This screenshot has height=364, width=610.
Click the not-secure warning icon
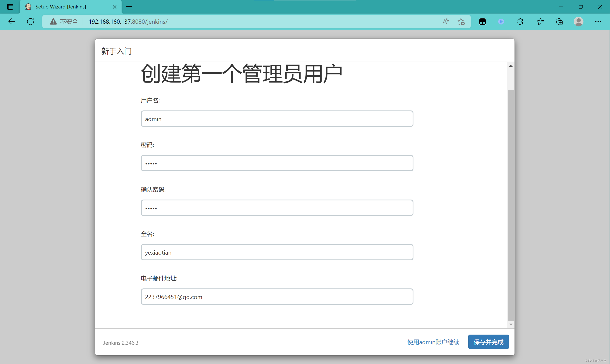pyautogui.click(x=53, y=22)
